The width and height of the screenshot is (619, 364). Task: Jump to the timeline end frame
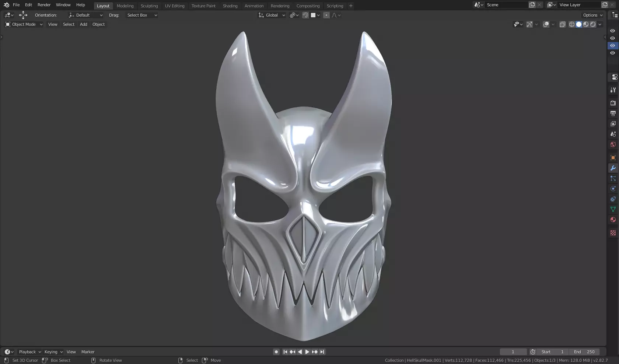[x=322, y=352]
